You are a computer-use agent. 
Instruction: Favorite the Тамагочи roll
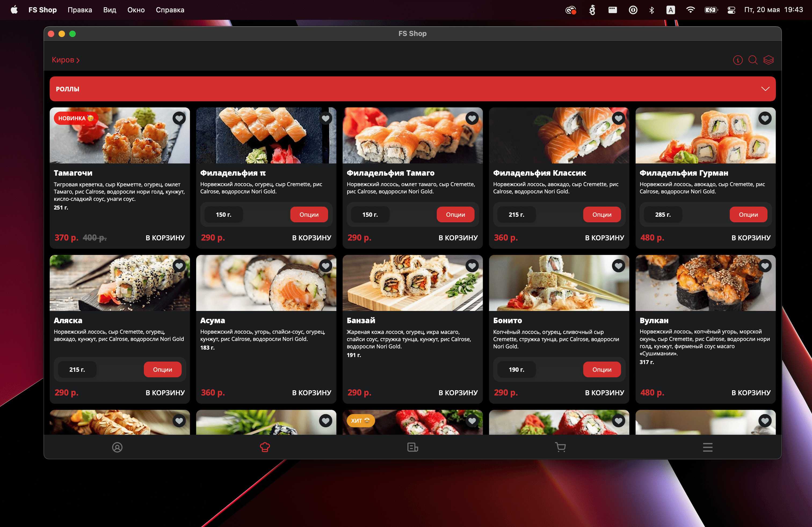pyautogui.click(x=179, y=118)
